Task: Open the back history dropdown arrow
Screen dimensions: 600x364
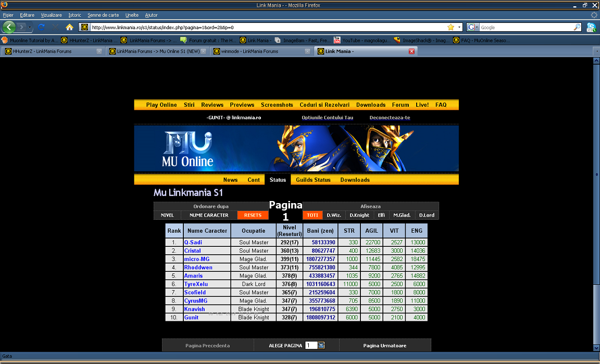Action: (x=30, y=27)
